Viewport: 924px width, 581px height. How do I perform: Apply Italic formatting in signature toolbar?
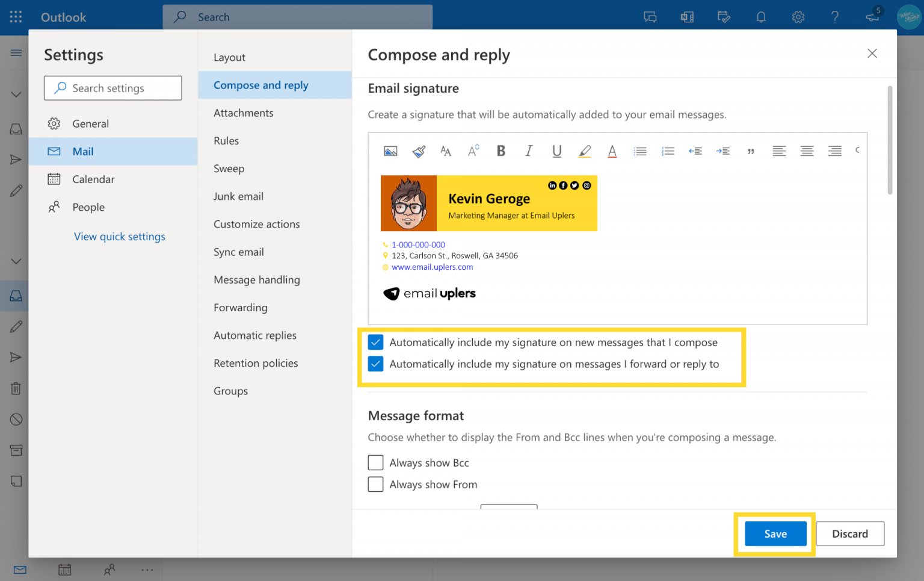pos(529,151)
